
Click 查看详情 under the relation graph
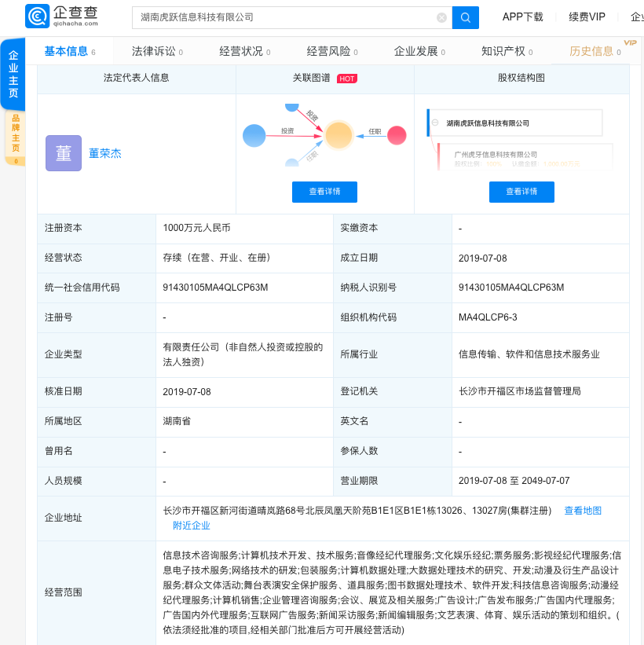(324, 192)
